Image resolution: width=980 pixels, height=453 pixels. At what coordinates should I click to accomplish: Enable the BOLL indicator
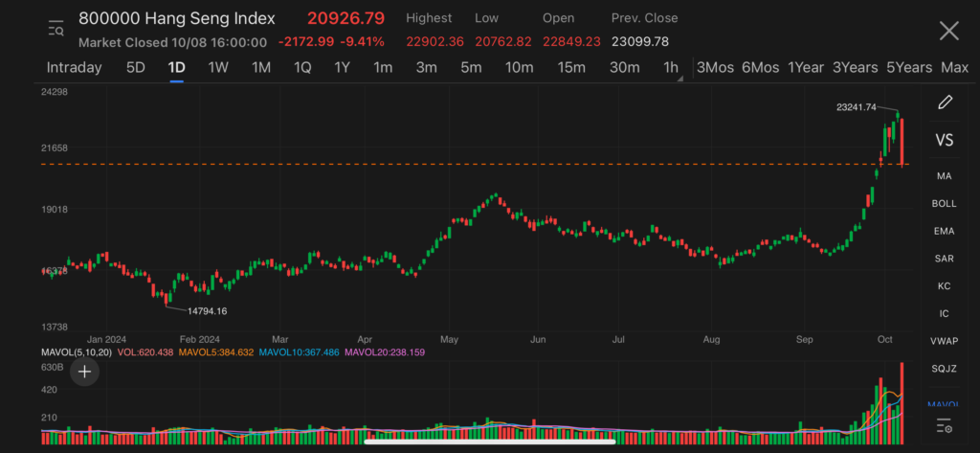click(x=944, y=204)
